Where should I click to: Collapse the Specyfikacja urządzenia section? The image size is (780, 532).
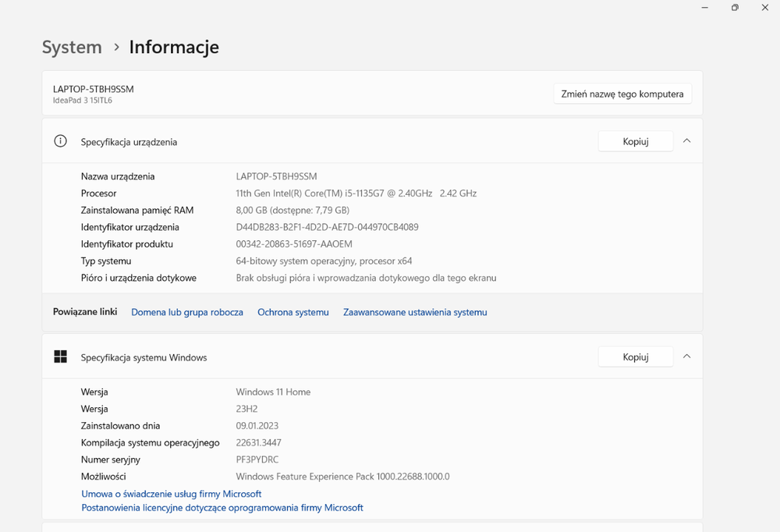click(x=687, y=141)
